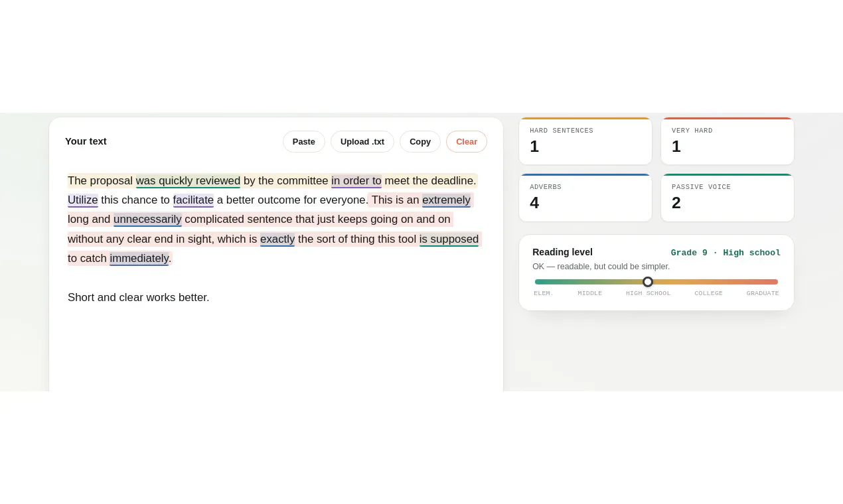Click the highlighted word 'Utilize'

(83, 200)
